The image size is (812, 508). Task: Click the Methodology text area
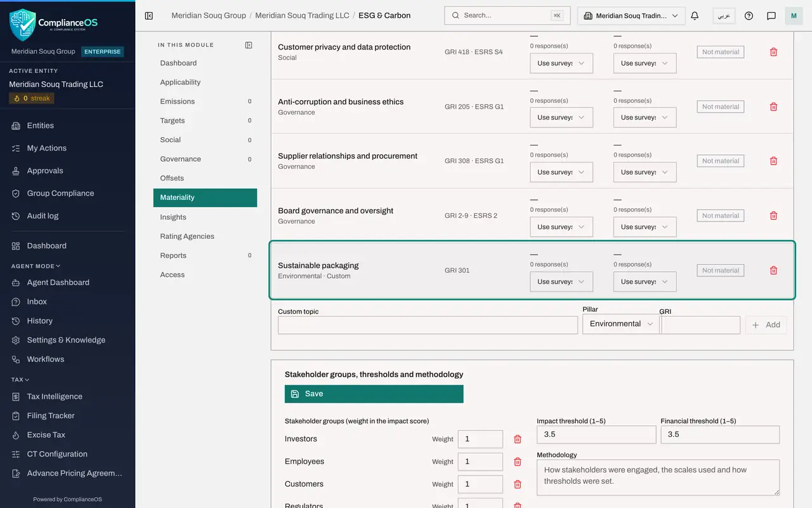[658, 478]
